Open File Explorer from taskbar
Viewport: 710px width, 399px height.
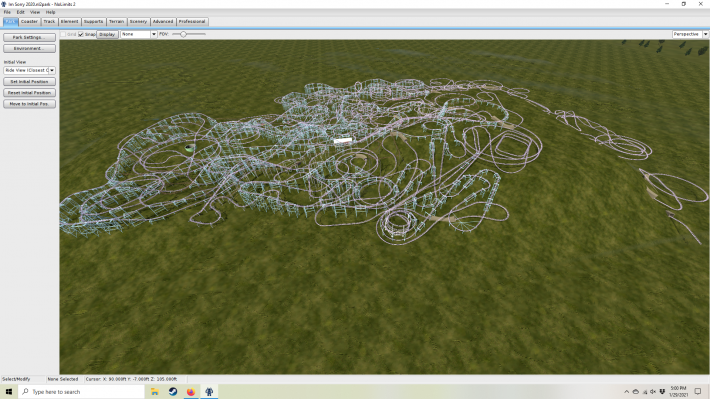coord(155,392)
